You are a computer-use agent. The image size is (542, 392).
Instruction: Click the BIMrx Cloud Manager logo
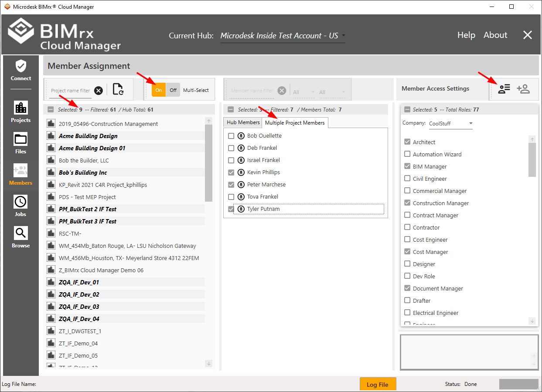[64, 34]
